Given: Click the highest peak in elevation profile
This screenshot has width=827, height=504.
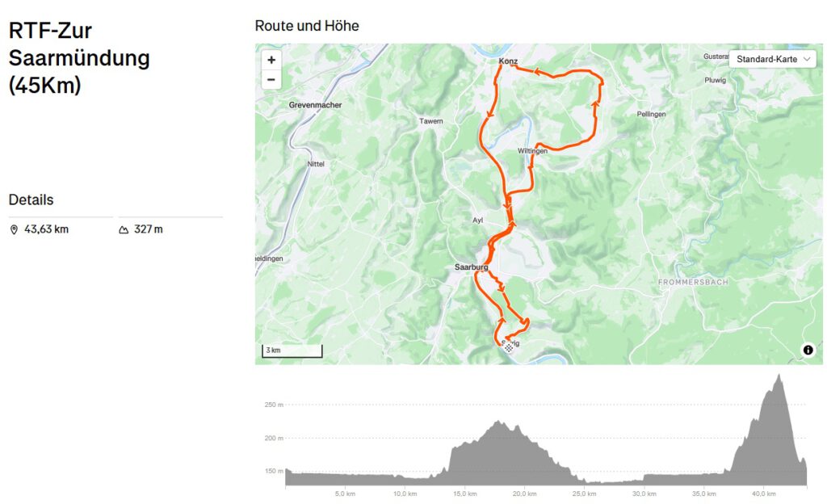Looking at the screenshot, I should coord(779,376).
